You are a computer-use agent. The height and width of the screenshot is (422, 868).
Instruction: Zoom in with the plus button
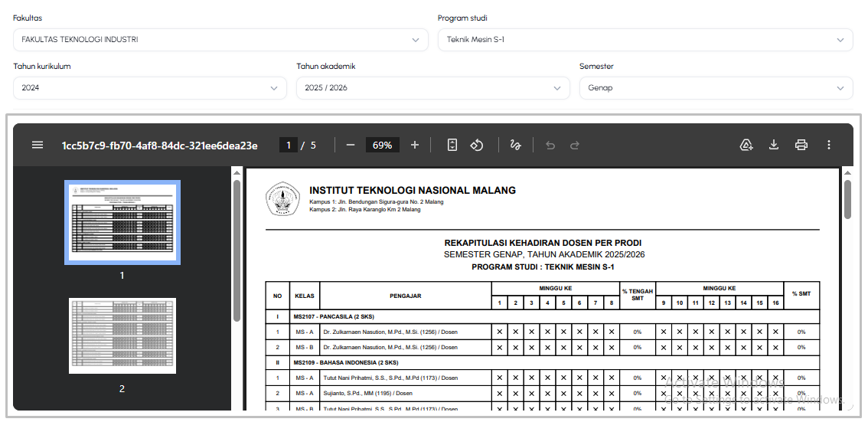click(x=415, y=145)
